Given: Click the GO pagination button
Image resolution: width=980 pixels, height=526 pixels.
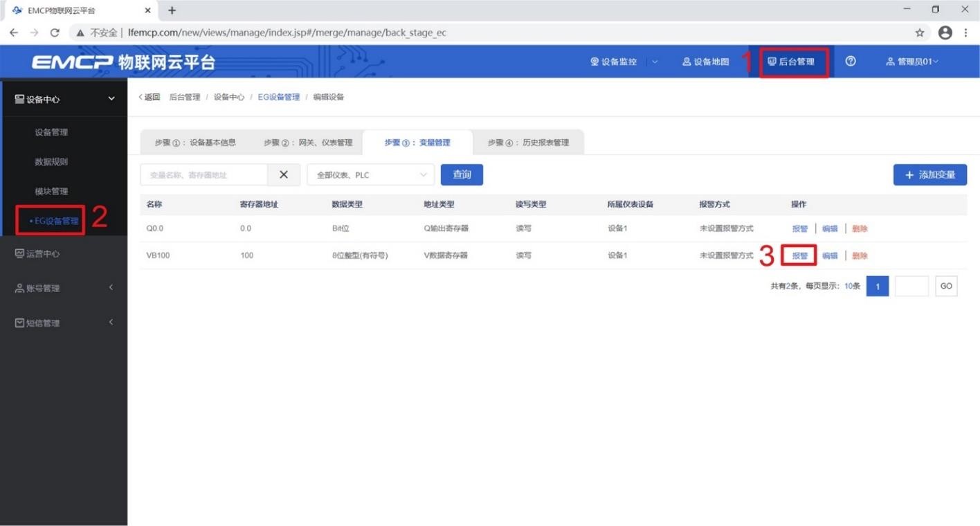Looking at the screenshot, I should click(x=946, y=286).
